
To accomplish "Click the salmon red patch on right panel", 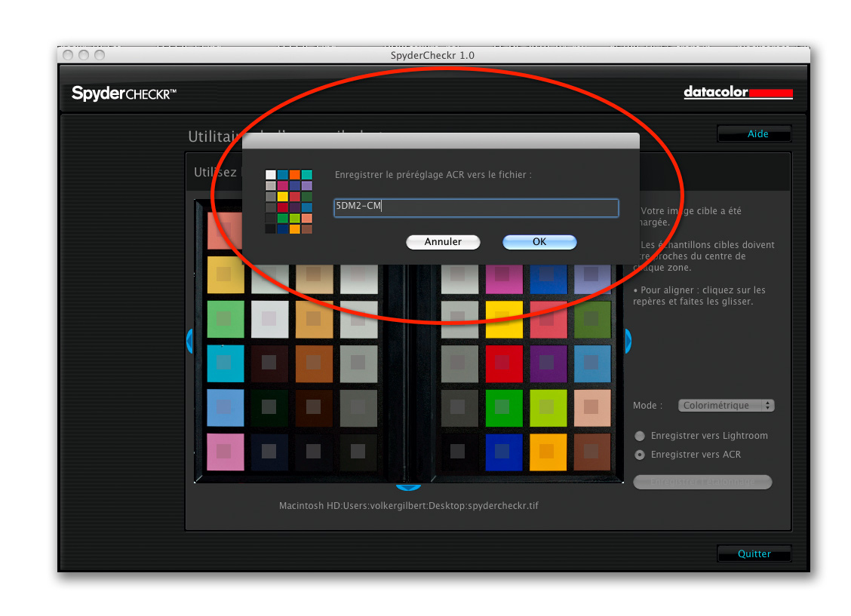I will coord(548,320).
